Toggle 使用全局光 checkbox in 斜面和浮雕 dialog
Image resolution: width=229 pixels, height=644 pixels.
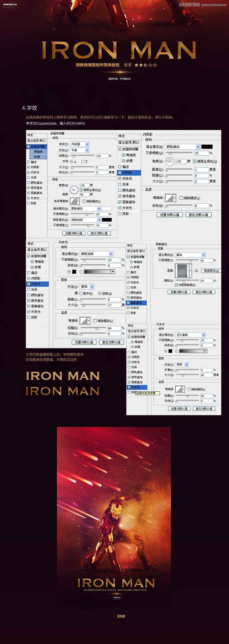point(82,190)
